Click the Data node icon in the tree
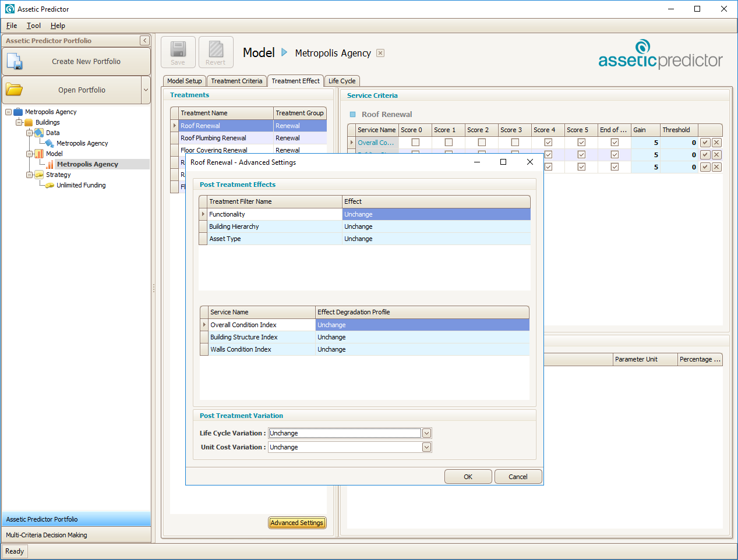738x560 pixels. 39,133
